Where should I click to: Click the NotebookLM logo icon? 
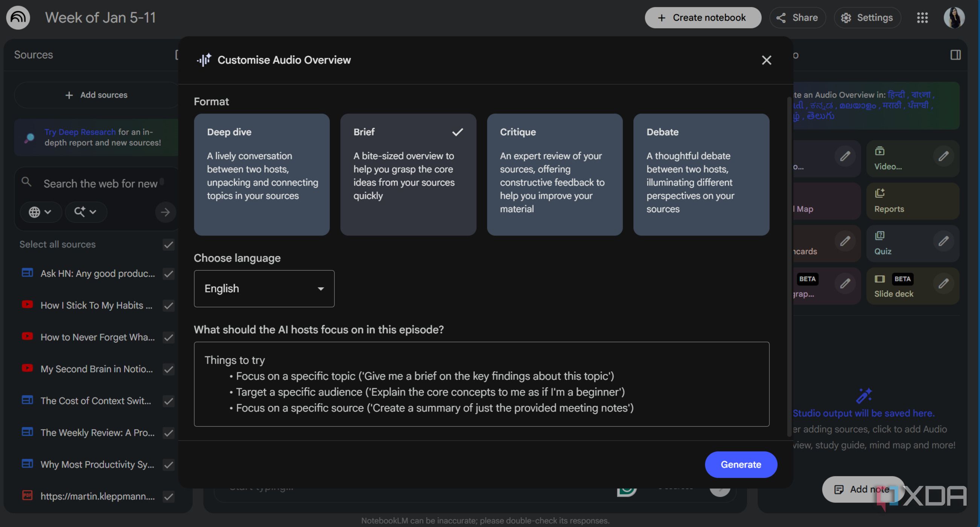[18, 17]
